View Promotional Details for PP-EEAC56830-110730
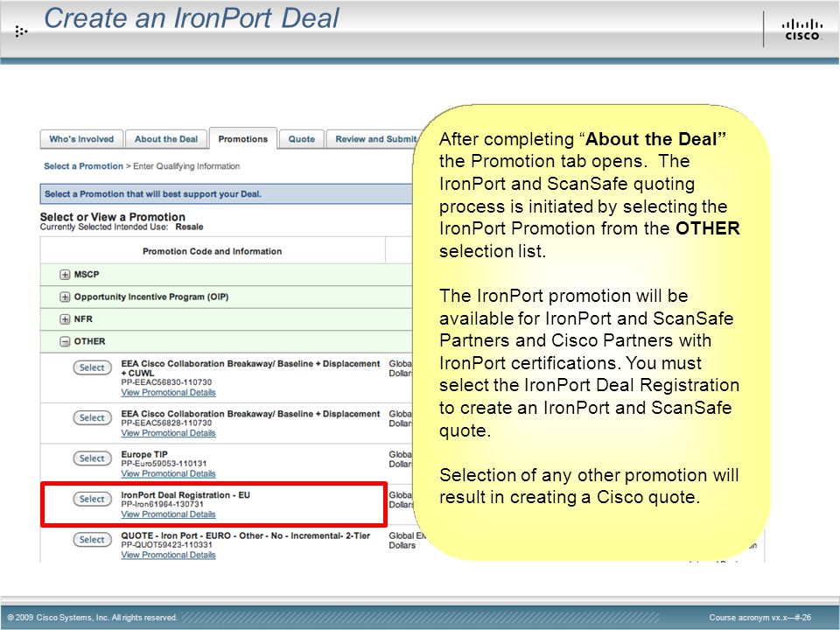Screen dimensions: 840x630 coord(168,393)
